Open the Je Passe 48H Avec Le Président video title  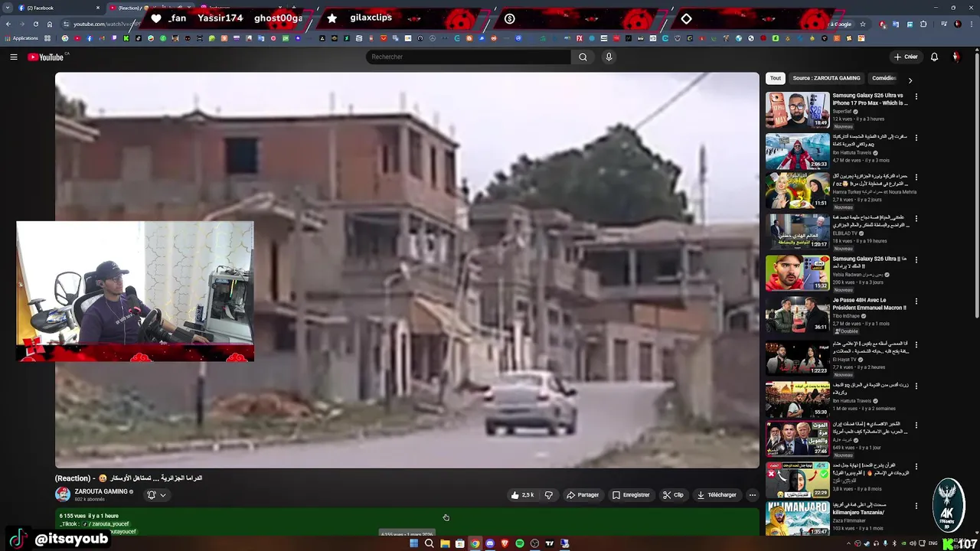869,304
